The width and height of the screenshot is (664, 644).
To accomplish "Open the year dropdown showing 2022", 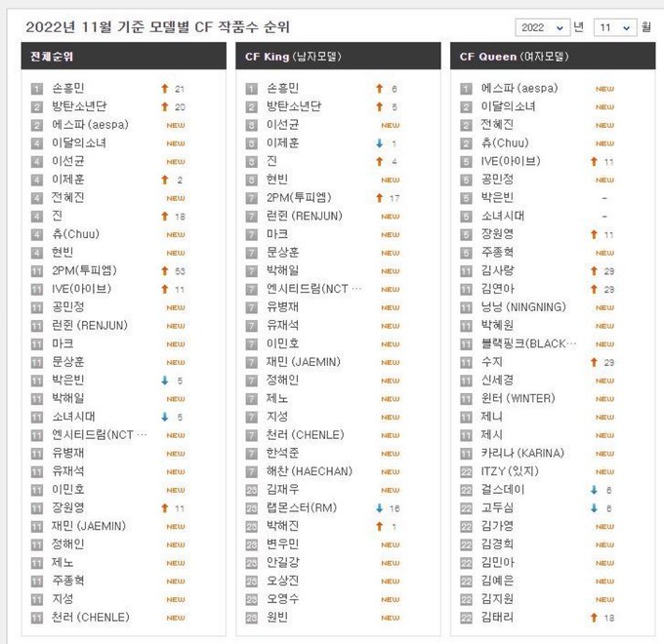I will 542,28.
